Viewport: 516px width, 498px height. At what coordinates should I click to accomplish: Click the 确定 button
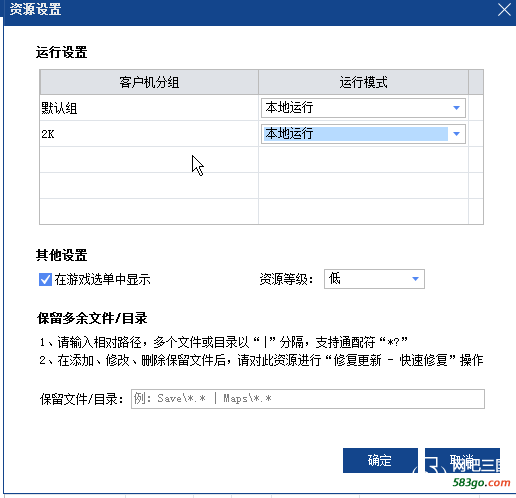coord(380,460)
